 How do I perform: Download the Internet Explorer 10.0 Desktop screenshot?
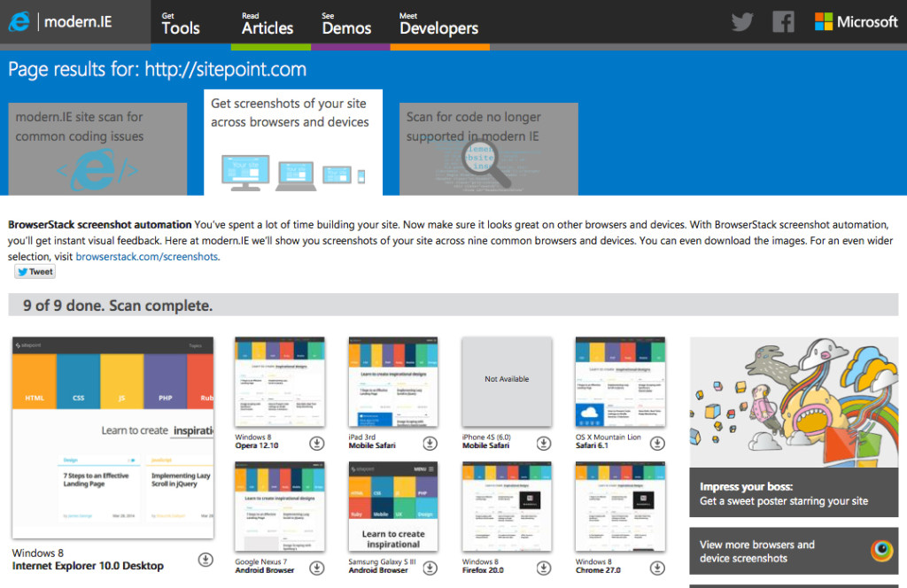205,559
